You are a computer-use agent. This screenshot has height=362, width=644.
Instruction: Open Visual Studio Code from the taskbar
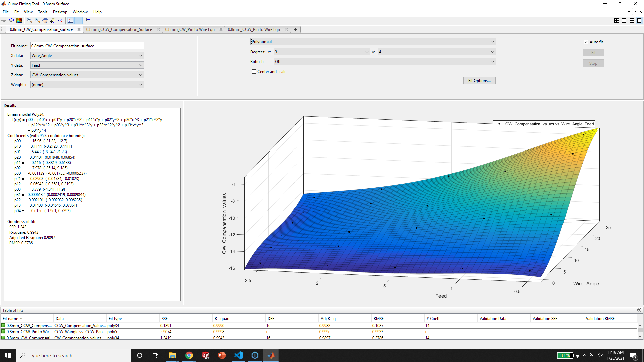[x=238, y=355]
